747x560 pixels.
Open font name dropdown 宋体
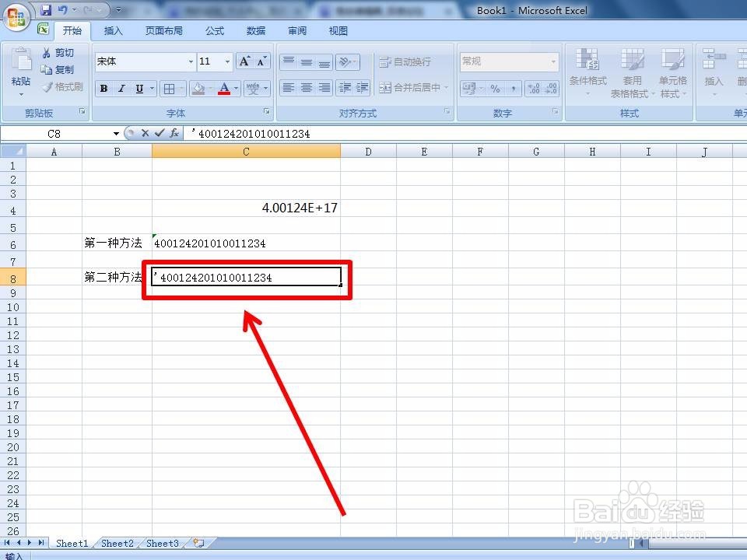pyautogui.click(x=191, y=62)
